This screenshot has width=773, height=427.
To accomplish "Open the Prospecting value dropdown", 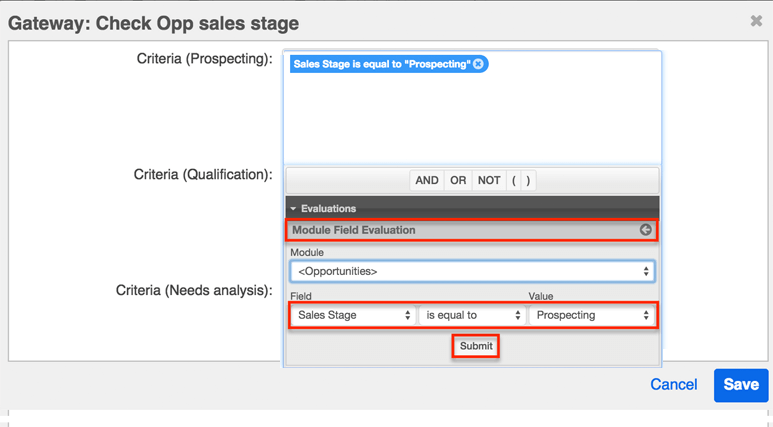I will click(x=591, y=315).
